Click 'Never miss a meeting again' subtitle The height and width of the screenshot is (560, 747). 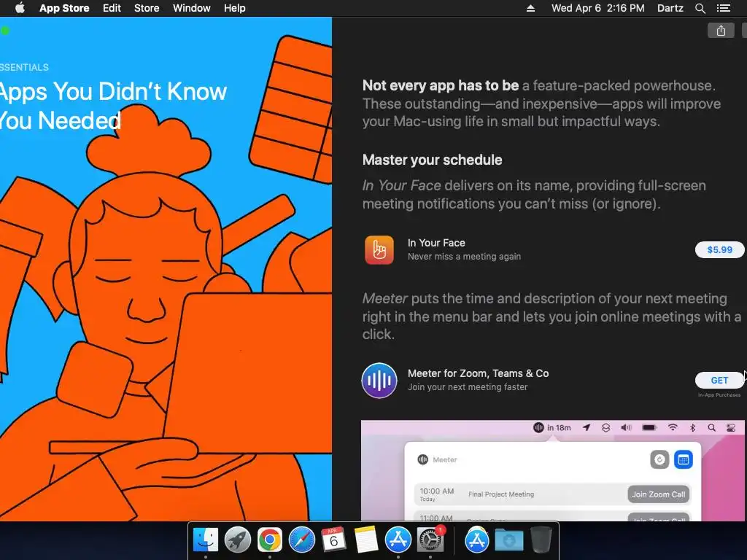[465, 257]
